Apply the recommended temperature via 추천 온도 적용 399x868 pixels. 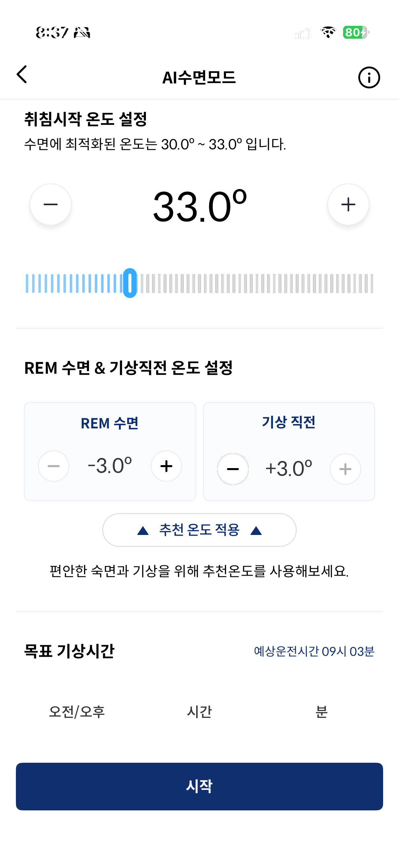click(199, 530)
